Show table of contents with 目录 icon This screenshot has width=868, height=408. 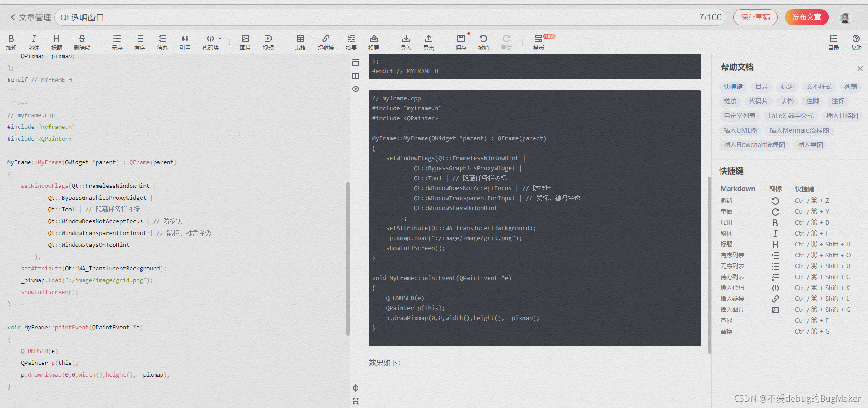(834, 42)
